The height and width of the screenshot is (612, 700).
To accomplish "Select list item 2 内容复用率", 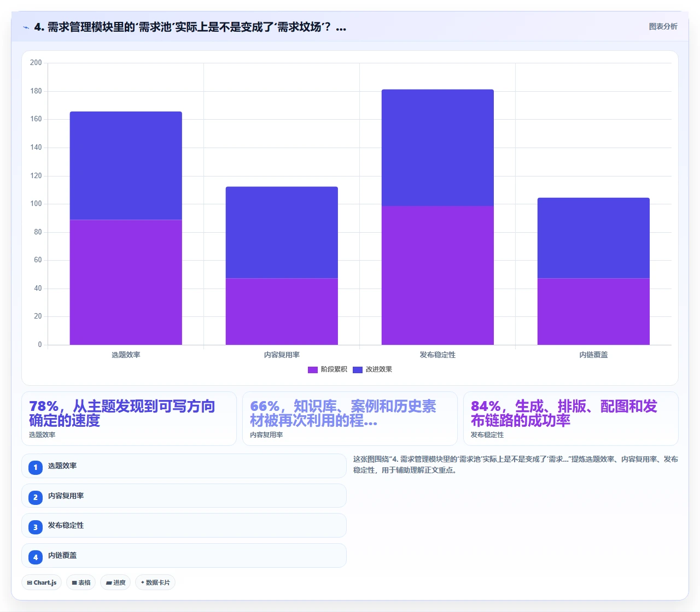I will (x=184, y=496).
